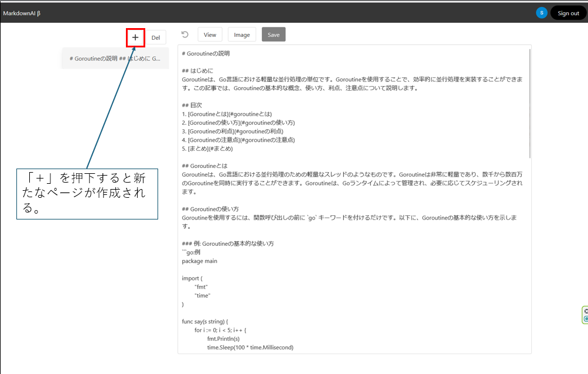The height and width of the screenshot is (374, 588).
Task: Click the browser extension icon at right edge
Action: click(585, 315)
